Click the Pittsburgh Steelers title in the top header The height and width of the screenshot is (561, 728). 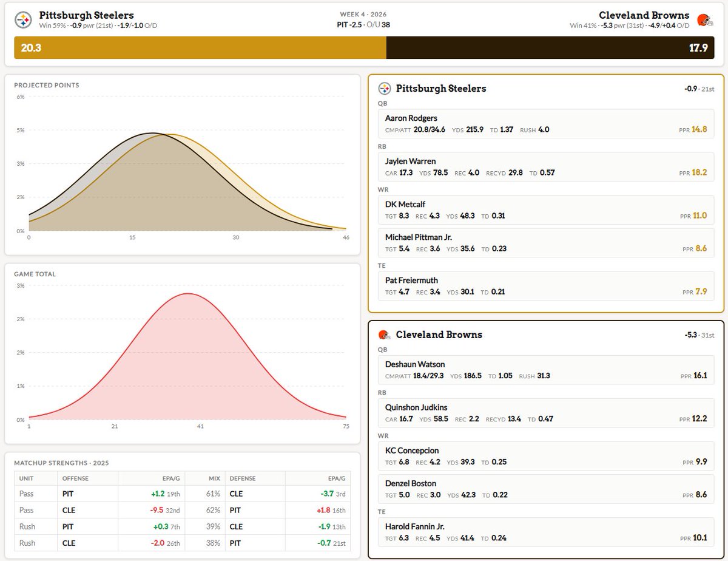coord(87,15)
